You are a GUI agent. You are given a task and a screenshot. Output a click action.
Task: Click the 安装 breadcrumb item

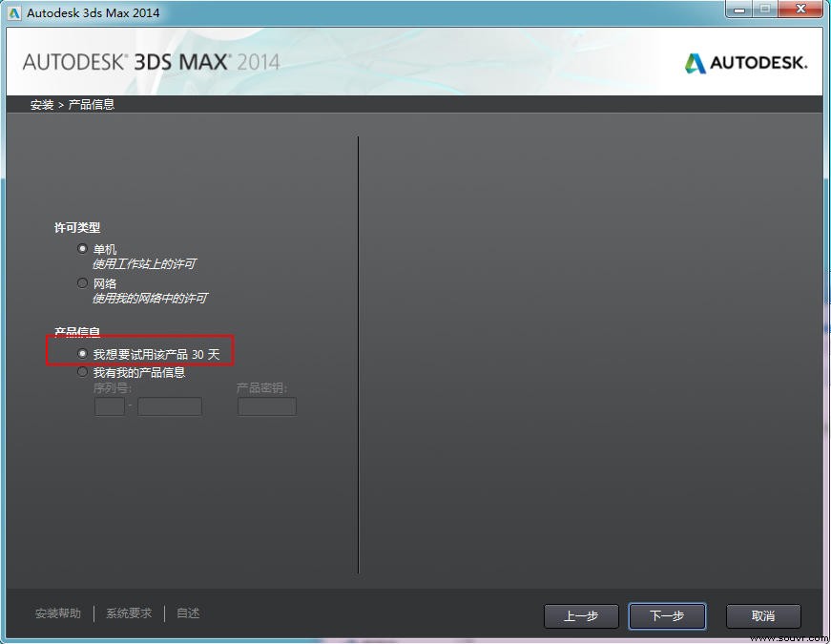point(42,104)
